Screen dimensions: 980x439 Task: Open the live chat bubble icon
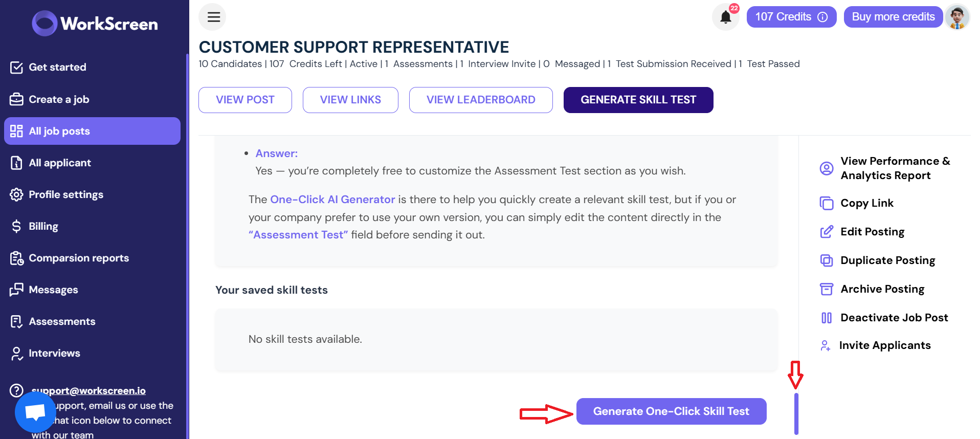(35, 412)
